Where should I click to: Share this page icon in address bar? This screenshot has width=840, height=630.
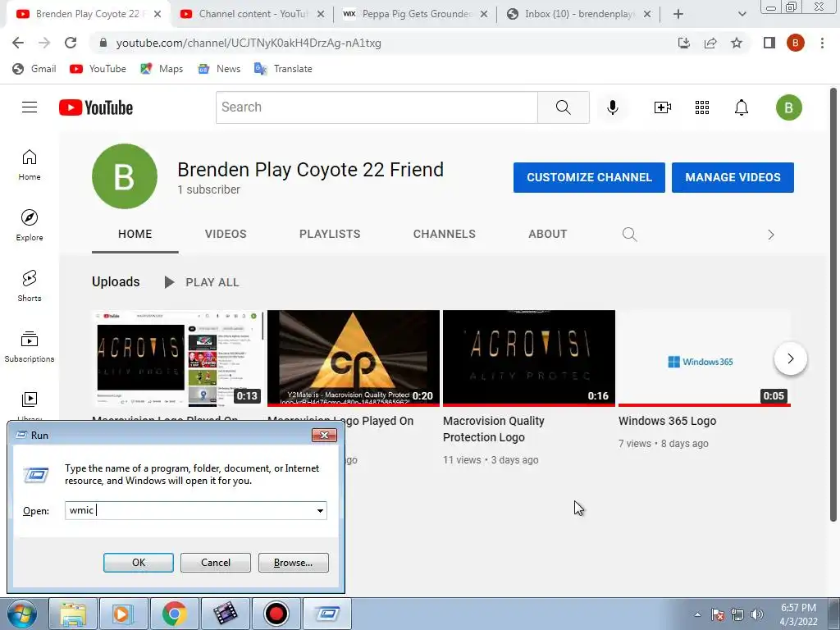coord(710,43)
